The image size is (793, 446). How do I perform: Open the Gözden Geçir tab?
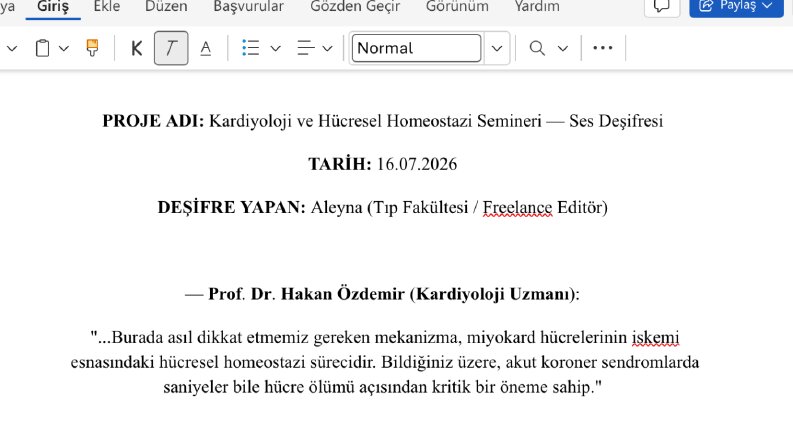coord(355,7)
